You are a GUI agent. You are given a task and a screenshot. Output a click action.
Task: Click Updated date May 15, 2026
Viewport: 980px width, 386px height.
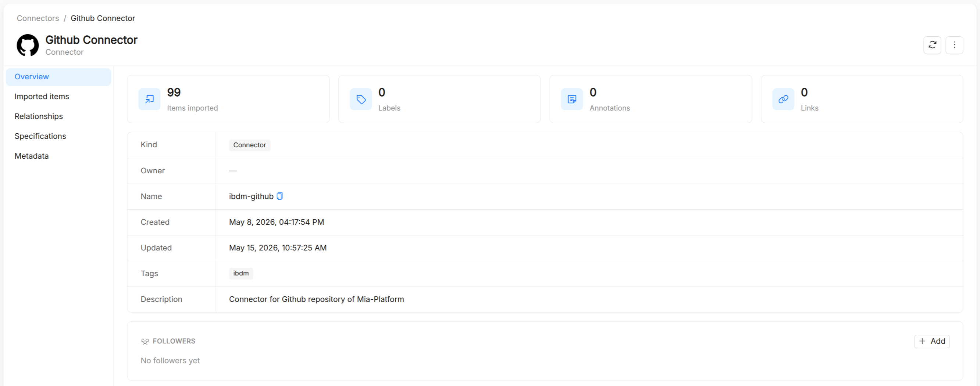tap(278, 248)
